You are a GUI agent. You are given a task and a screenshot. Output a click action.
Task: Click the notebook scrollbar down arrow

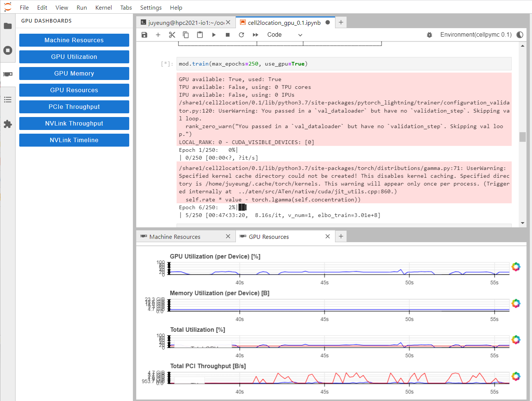pos(523,223)
